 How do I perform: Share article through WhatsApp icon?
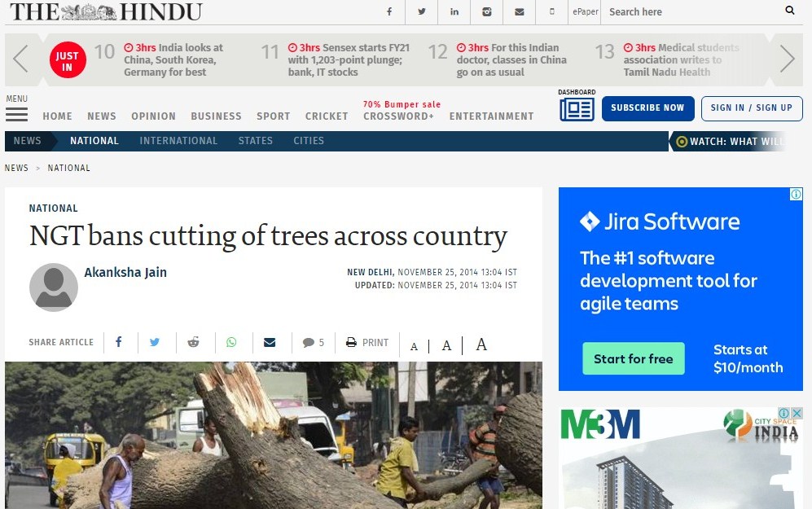click(231, 342)
